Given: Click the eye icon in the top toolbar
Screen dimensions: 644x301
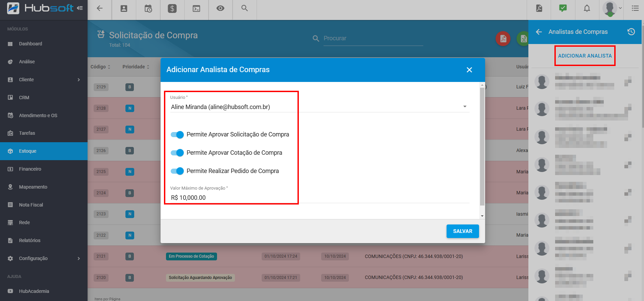Looking at the screenshot, I should 220,8.
